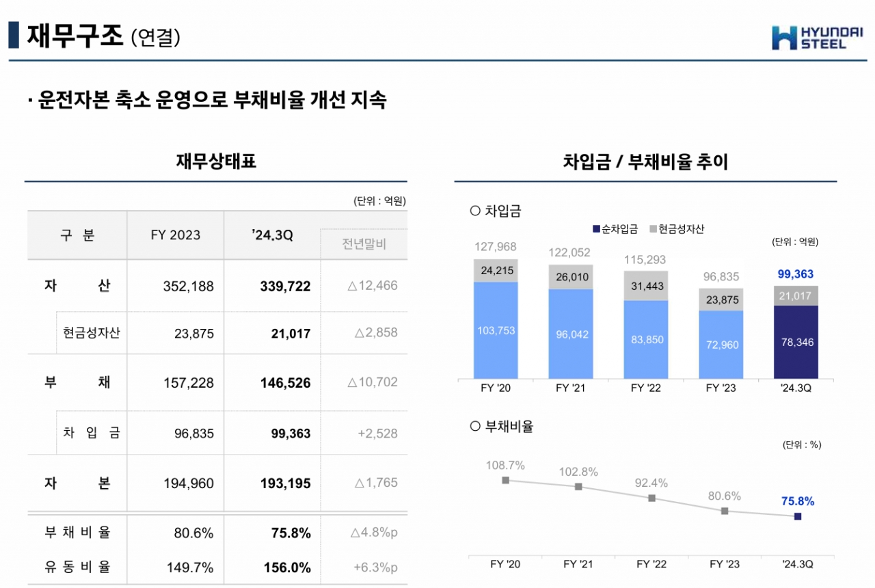The width and height of the screenshot is (875, 588).
Task: Click the '24.3Q table column header
Action: [x=272, y=235]
